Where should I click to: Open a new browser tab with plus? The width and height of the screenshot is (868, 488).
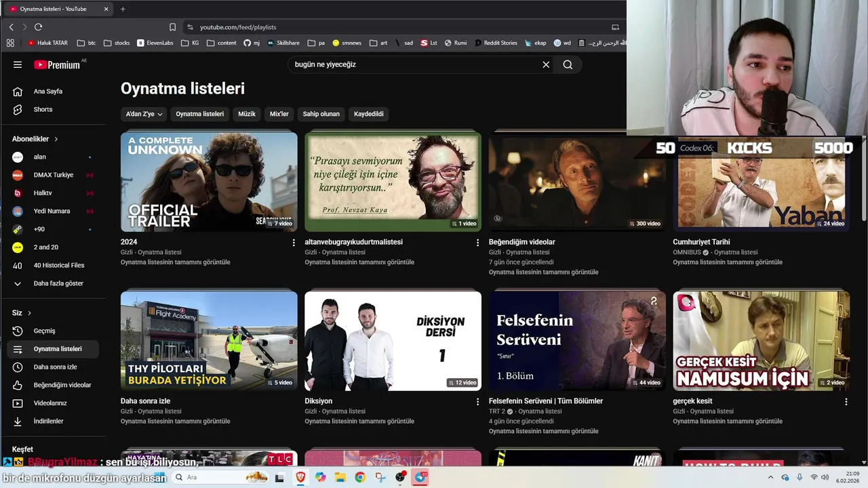123,9
